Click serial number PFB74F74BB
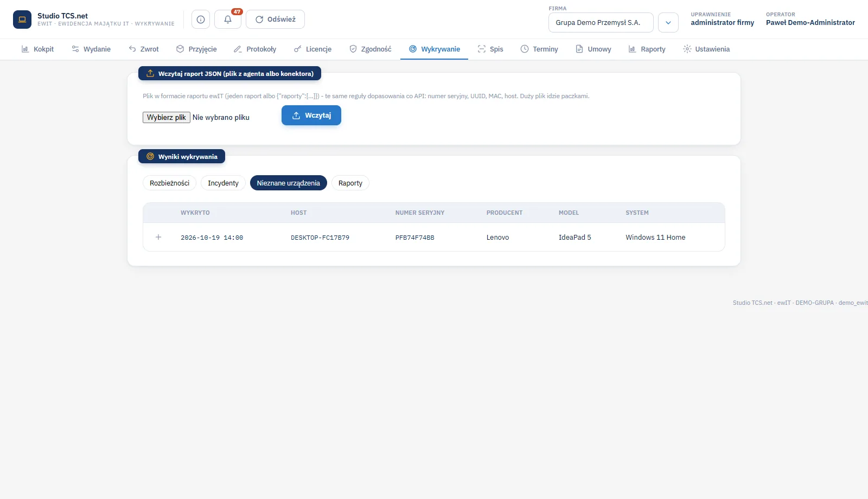 click(415, 238)
